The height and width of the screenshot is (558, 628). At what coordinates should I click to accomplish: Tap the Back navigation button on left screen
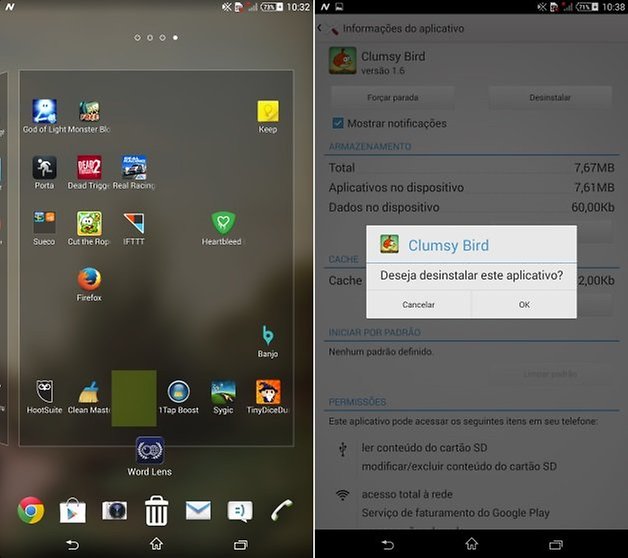coord(72,544)
